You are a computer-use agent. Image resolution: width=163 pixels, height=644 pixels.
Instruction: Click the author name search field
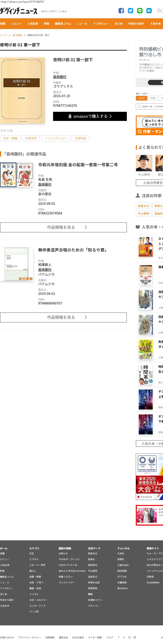(151, 106)
